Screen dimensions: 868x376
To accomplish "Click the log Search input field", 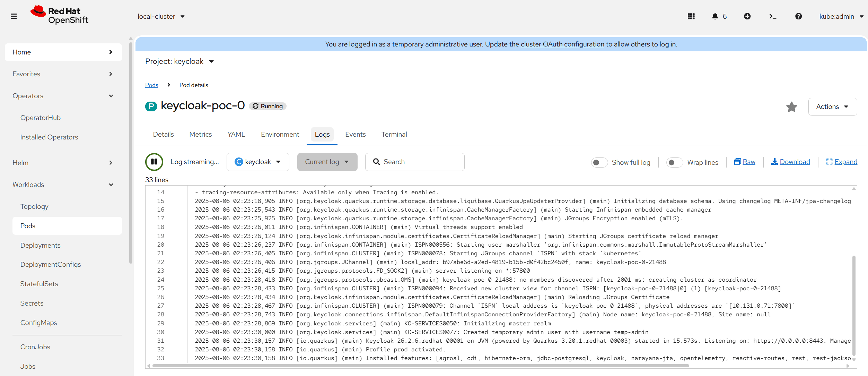I will click(415, 162).
